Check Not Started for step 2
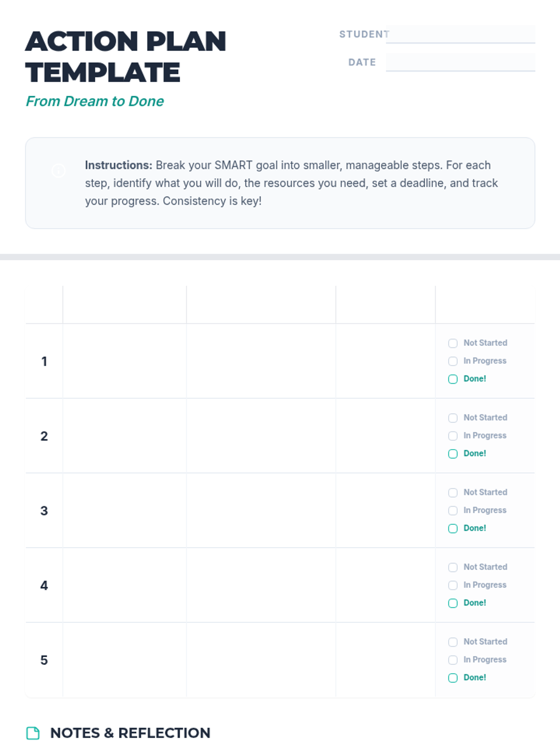This screenshot has width=560, height=747. coord(453,418)
